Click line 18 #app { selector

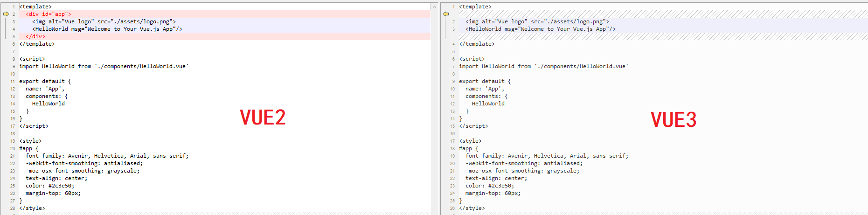coord(469,148)
